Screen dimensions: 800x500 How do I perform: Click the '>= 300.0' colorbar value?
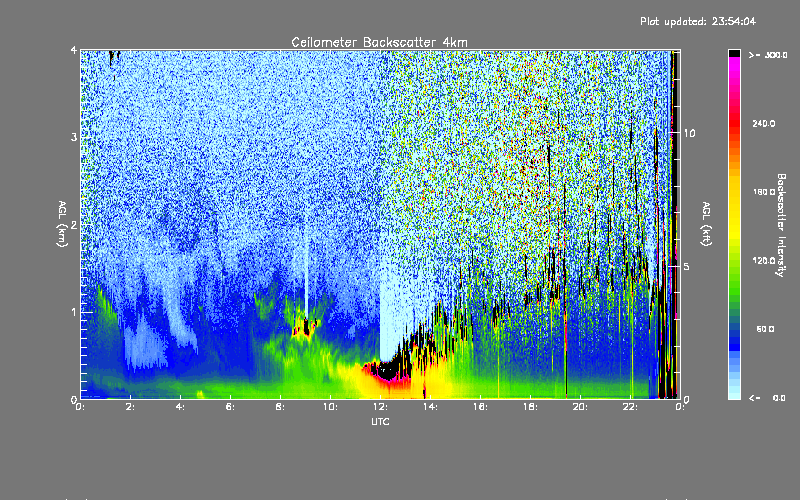coord(768,55)
